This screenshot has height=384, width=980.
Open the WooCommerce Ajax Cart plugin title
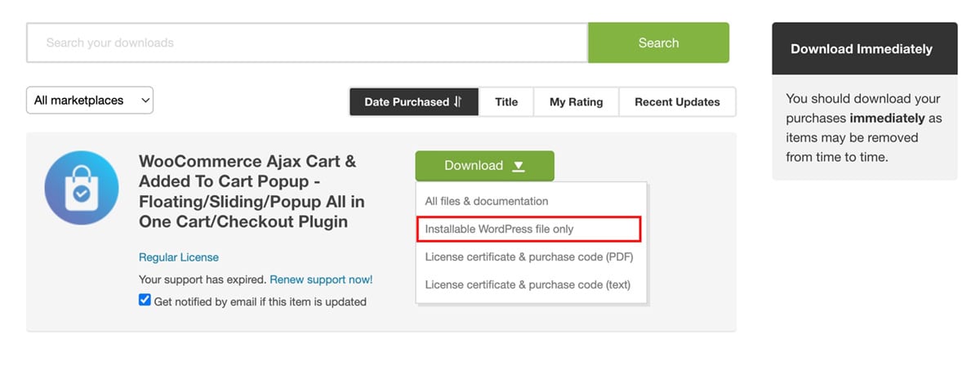252,191
